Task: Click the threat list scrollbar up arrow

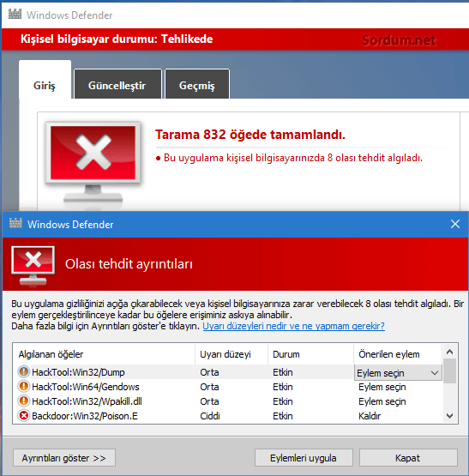Action: (x=449, y=352)
